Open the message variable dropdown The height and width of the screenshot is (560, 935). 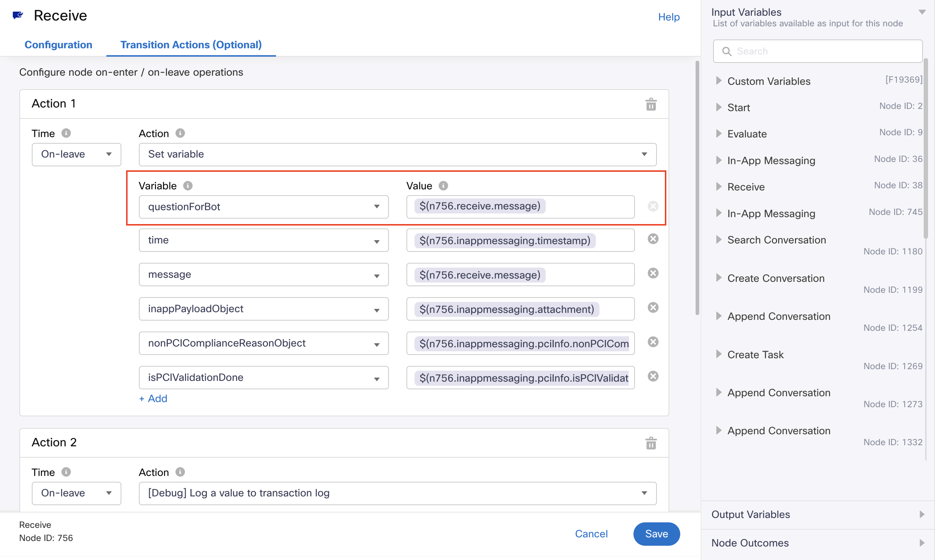pyautogui.click(x=264, y=275)
